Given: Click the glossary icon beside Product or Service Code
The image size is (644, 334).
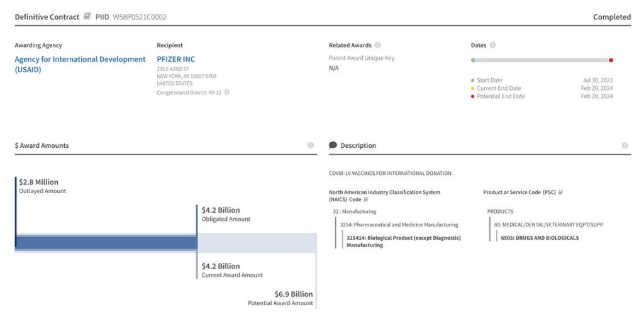Looking at the screenshot, I should 560,192.
